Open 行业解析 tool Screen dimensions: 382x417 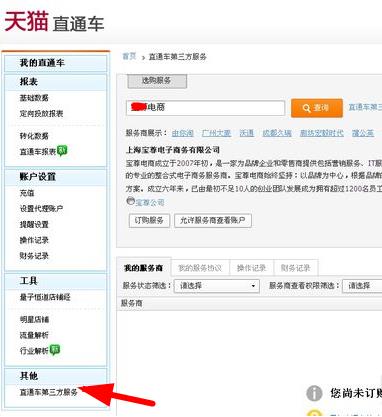(x=34, y=351)
